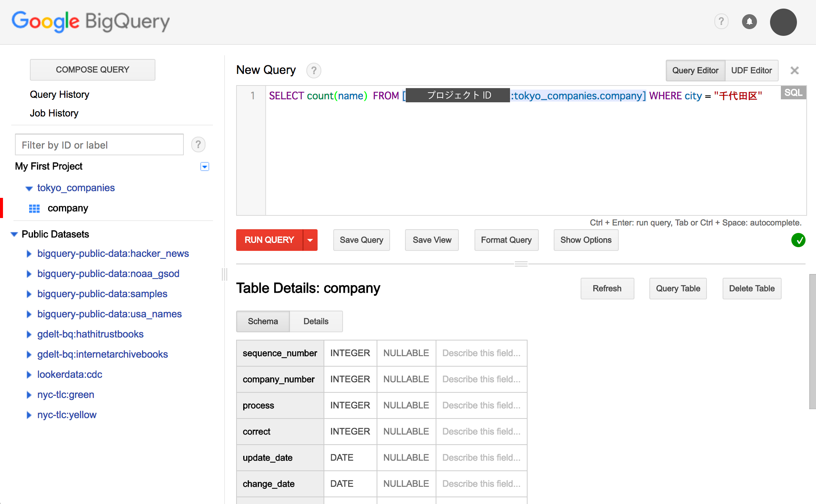Viewport: 816px width, 504px height.
Task: Expand bigquery-public-data:samples dataset
Action: tap(29, 294)
